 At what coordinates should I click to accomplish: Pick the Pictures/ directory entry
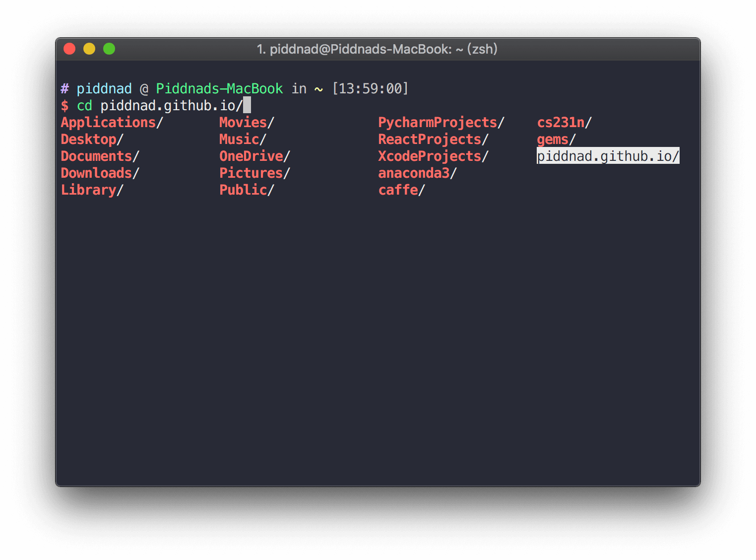click(254, 173)
